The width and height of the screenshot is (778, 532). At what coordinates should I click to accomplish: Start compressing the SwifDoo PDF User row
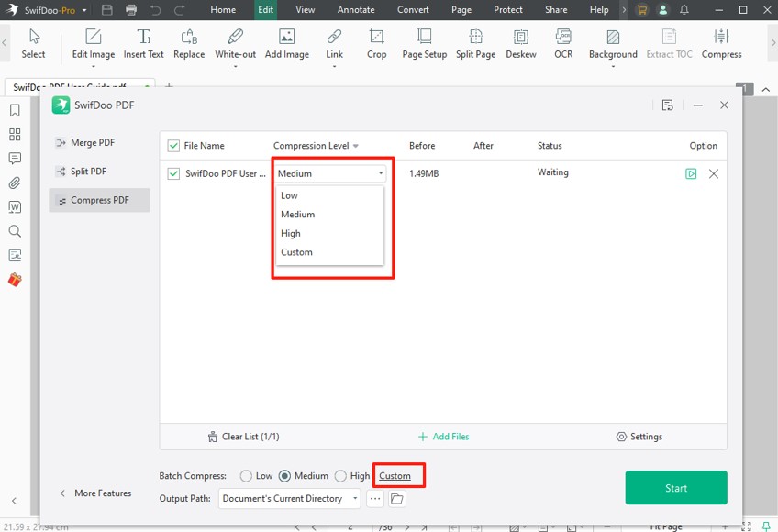coord(691,173)
